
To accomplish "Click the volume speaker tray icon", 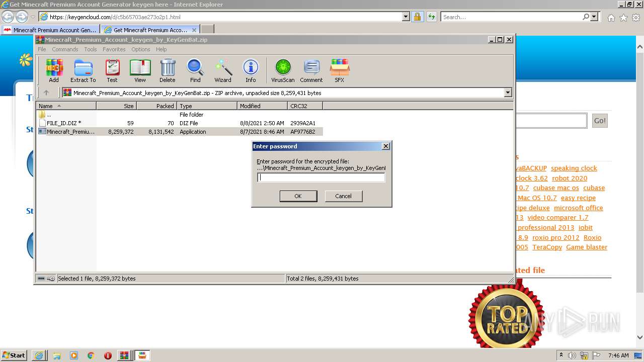I will point(572,355).
